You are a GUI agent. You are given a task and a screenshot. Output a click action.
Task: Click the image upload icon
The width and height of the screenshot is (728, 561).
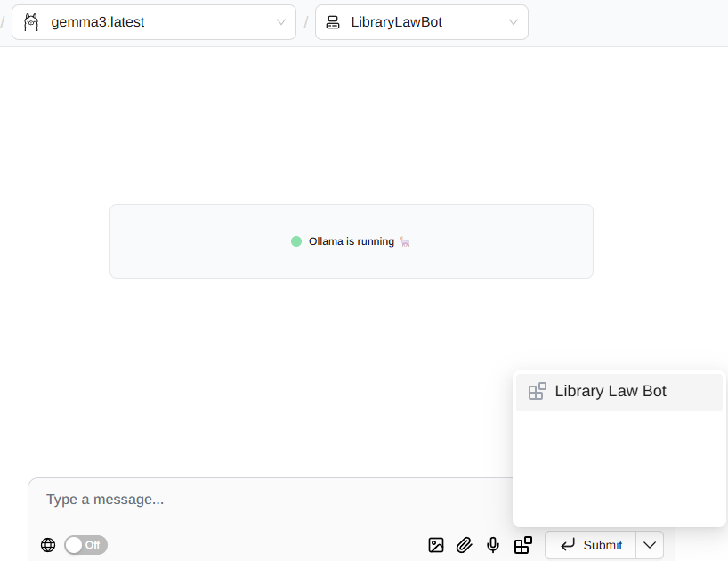coord(436,545)
